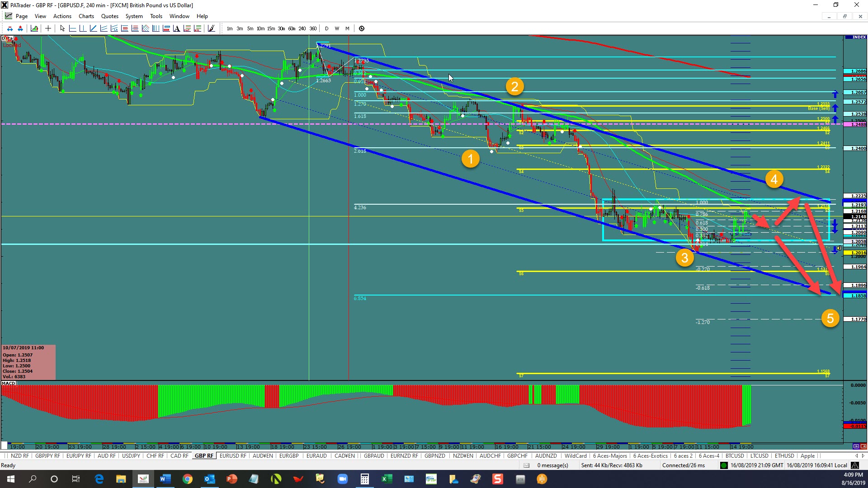
Task: Open the System menu
Action: [134, 16]
